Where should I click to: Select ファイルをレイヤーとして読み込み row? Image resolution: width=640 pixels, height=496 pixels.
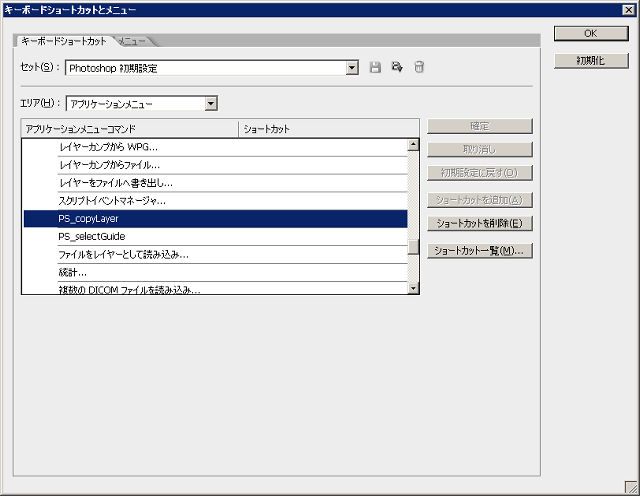pos(215,254)
